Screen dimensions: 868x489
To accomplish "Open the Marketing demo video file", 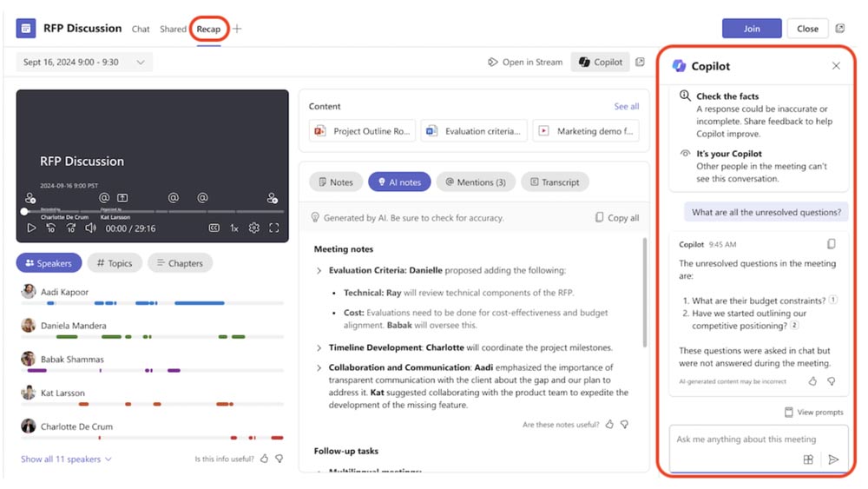I will [586, 130].
